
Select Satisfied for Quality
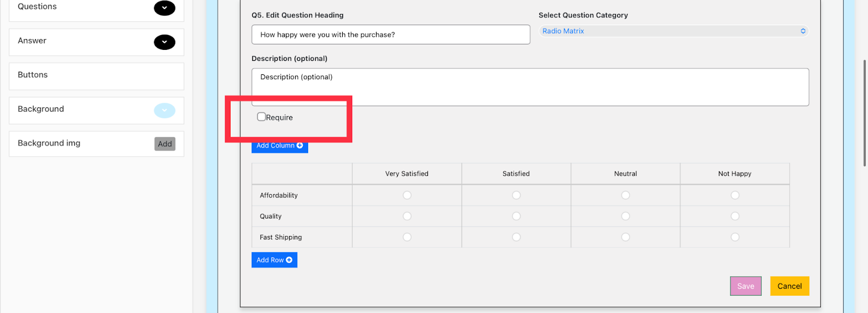(516, 216)
